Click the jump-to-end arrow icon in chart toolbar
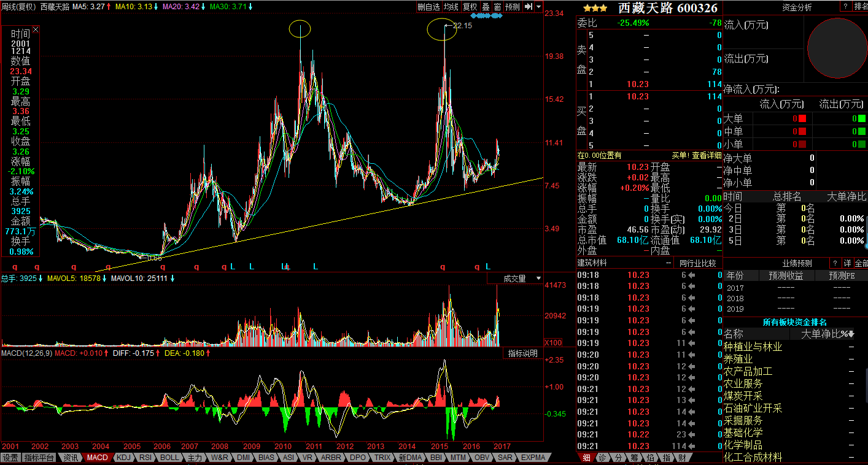Image resolution: width=868 pixels, height=465 pixels. click(x=528, y=7)
